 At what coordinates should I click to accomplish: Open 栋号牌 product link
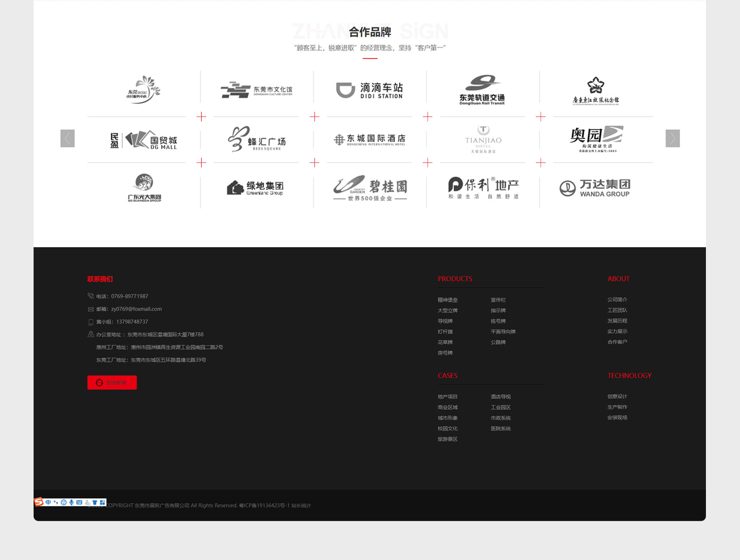pyautogui.click(x=498, y=321)
